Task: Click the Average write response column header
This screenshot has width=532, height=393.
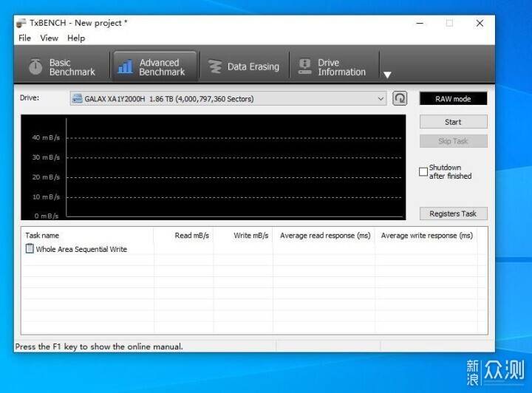Action: [426, 236]
